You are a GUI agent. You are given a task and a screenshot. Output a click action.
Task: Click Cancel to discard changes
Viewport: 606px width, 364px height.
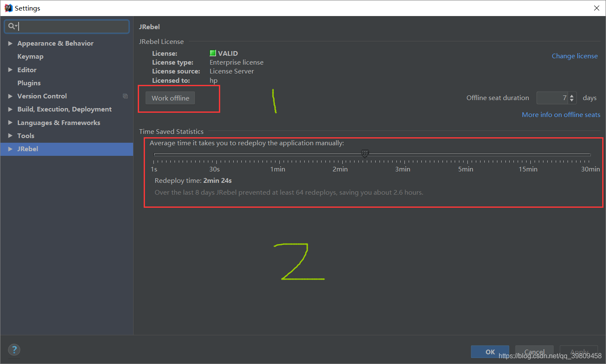(534, 352)
